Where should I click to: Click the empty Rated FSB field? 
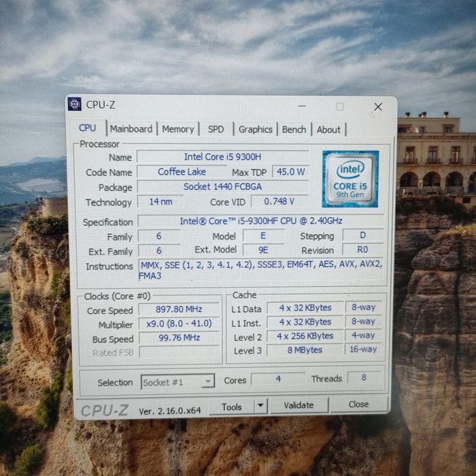[179, 352]
